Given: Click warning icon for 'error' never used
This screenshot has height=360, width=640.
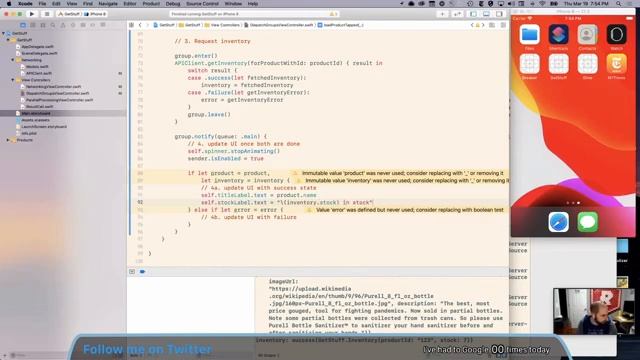Looking at the screenshot, I should (x=309, y=210).
